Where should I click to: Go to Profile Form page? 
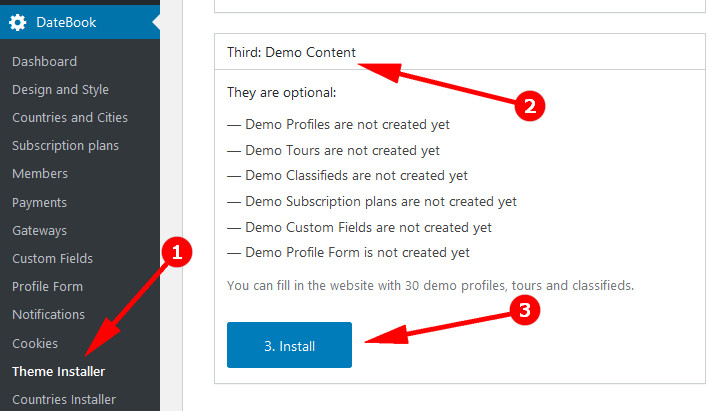coord(47,286)
